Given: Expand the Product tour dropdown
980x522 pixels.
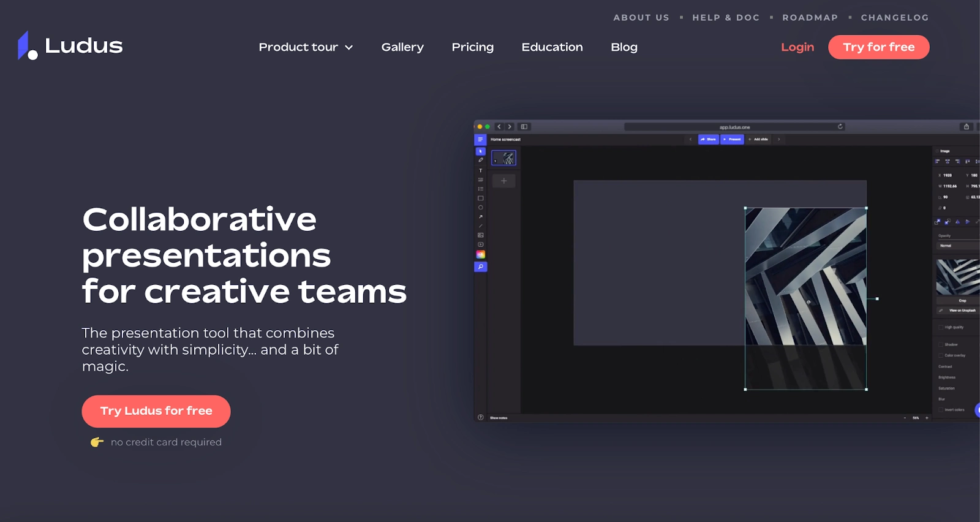Looking at the screenshot, I should [306, 47].
